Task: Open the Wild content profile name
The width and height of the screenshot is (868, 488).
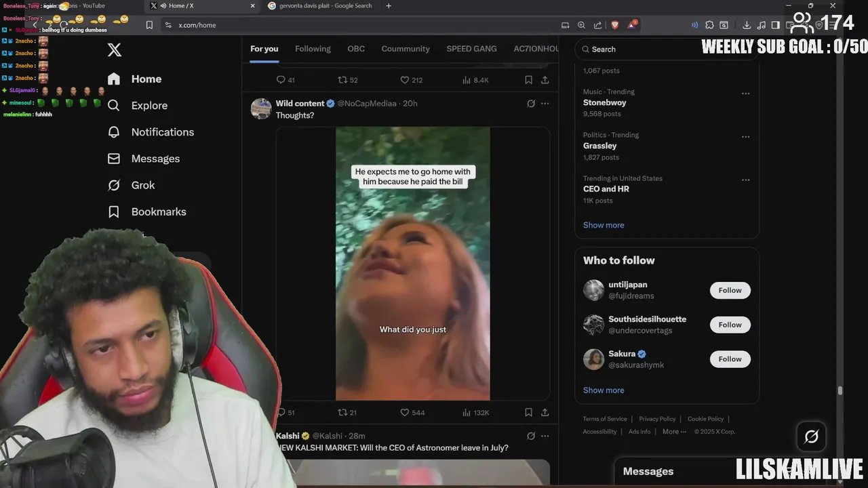Action: [x=300, y=104]
